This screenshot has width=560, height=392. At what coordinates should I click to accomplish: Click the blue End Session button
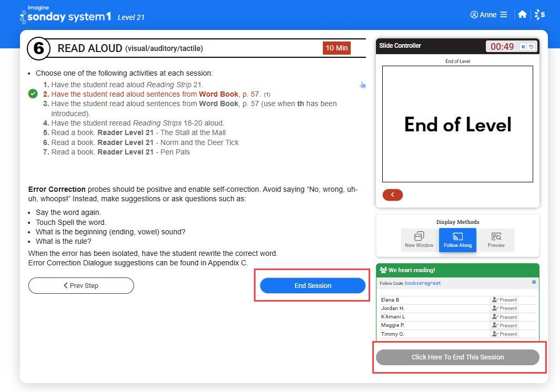click(313, 286)
